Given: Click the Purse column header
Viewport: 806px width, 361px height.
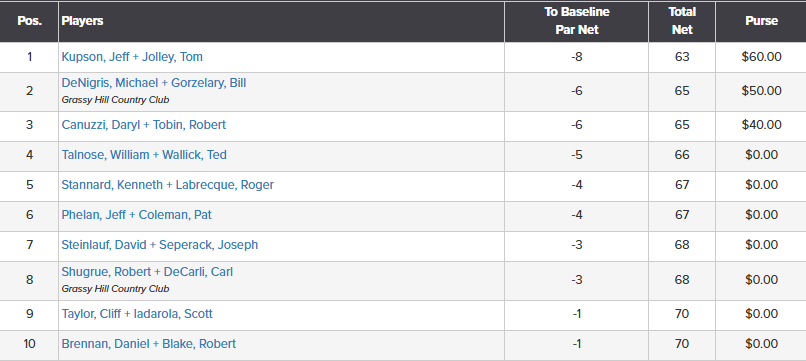Looking at the screenshot, I should click(761, 21).
